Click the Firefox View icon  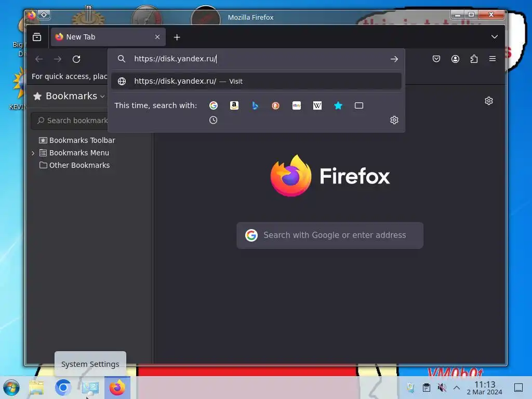click(37, 37)
